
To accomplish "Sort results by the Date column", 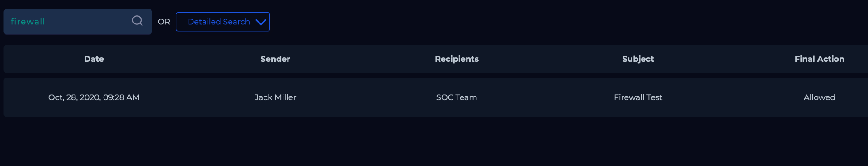I will [94, 59].
